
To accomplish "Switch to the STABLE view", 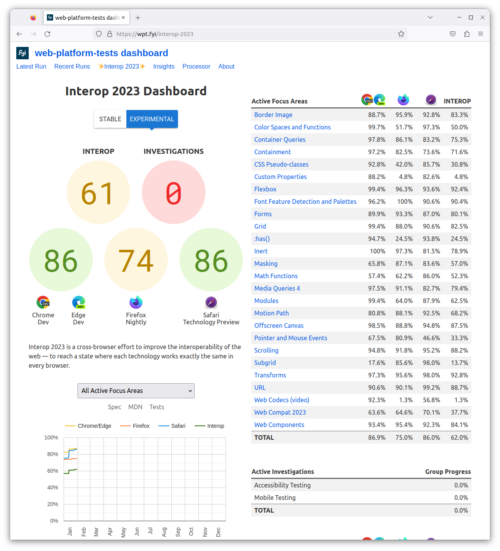I will tap(110, 119).
